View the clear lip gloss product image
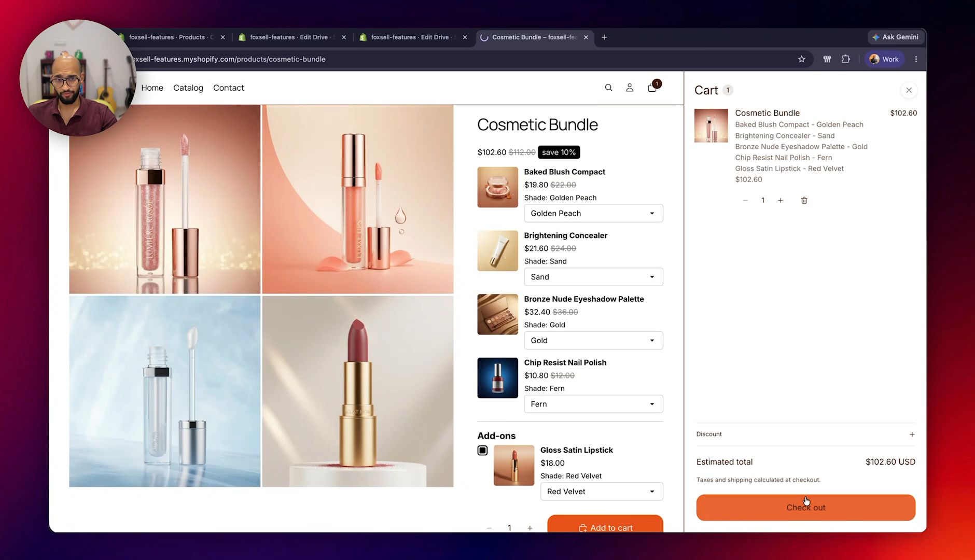 pos(165,391)
